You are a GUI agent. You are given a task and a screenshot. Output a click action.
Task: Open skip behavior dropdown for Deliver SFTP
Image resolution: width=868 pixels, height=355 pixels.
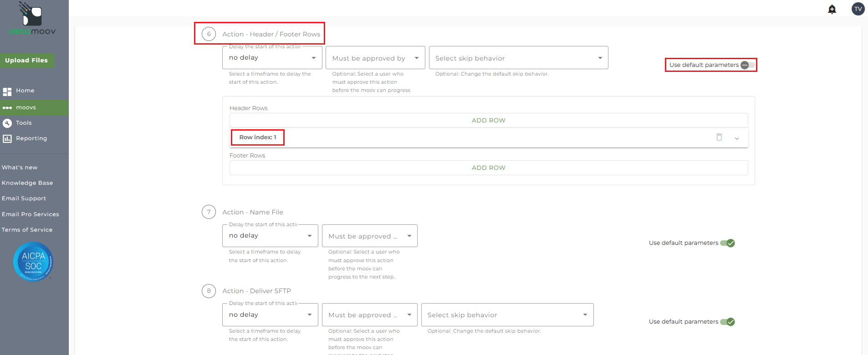[x=507, y=315]
